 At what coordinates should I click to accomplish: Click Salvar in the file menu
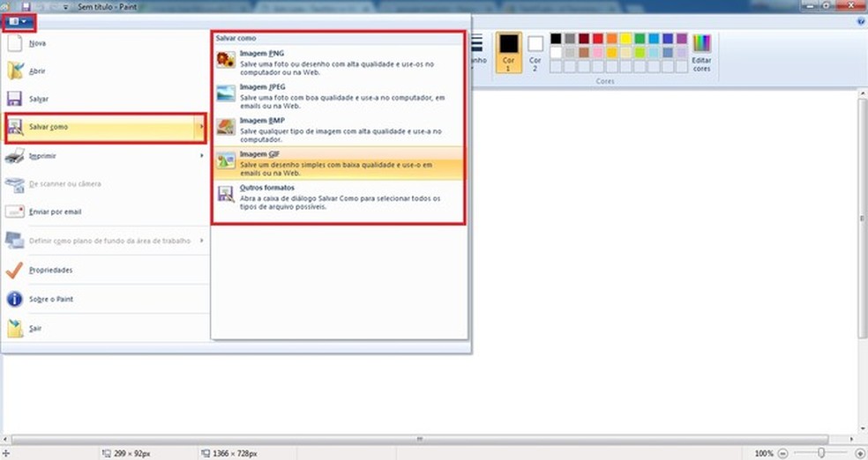(x=105, y=99)
